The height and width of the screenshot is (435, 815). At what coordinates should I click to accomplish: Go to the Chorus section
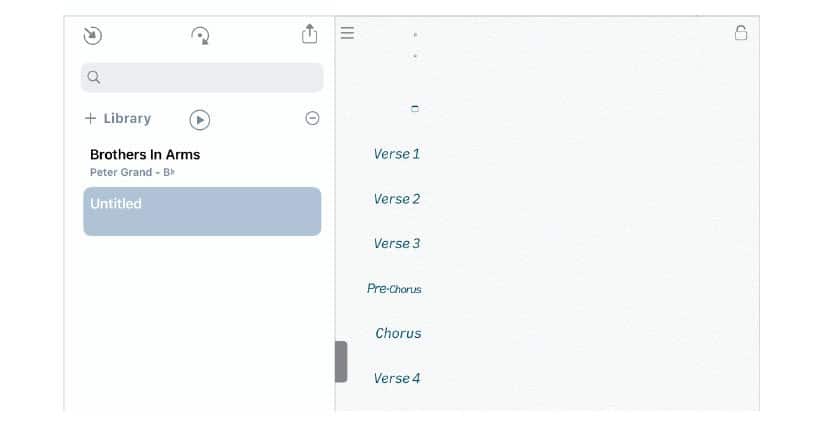coord(398,333)
